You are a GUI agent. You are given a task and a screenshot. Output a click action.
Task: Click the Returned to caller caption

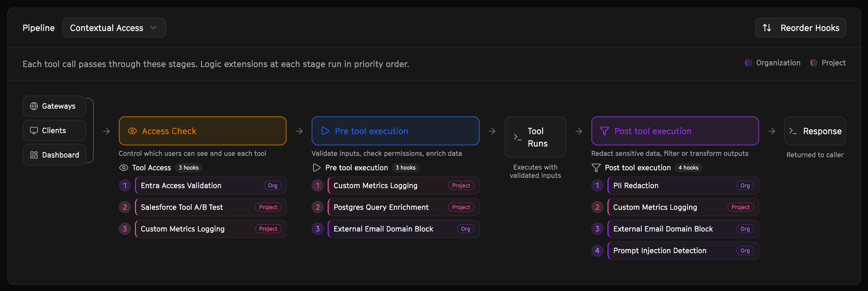click(815, 155)
